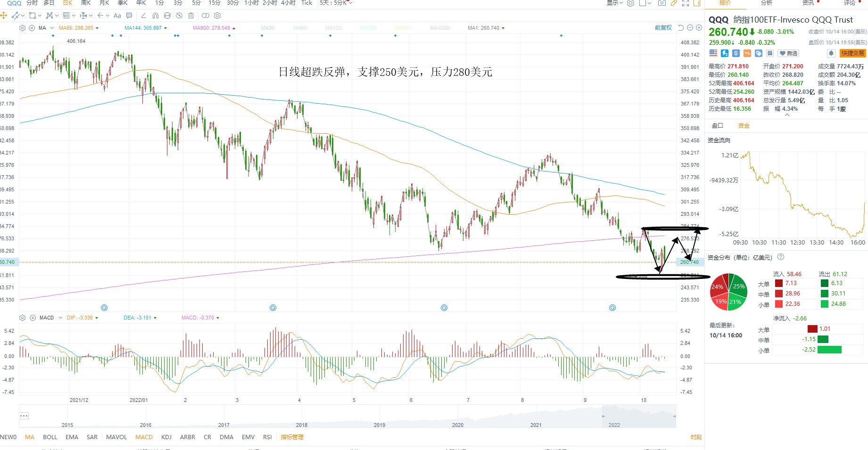The height and width of the screenshot is (450, 868).
Task: Switch to 盘口 order book tab
Action: coord(717,126)
